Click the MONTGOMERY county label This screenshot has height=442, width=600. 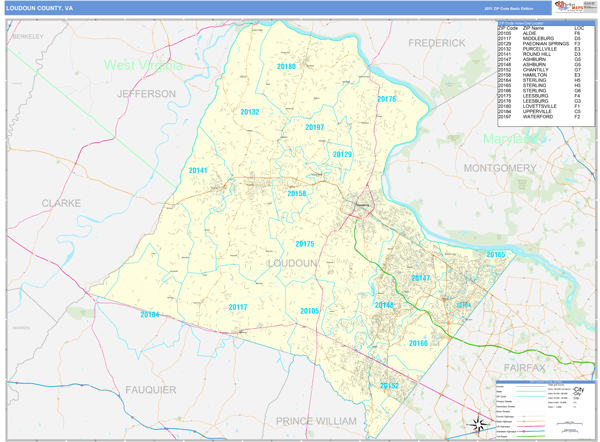click(500, 168)
